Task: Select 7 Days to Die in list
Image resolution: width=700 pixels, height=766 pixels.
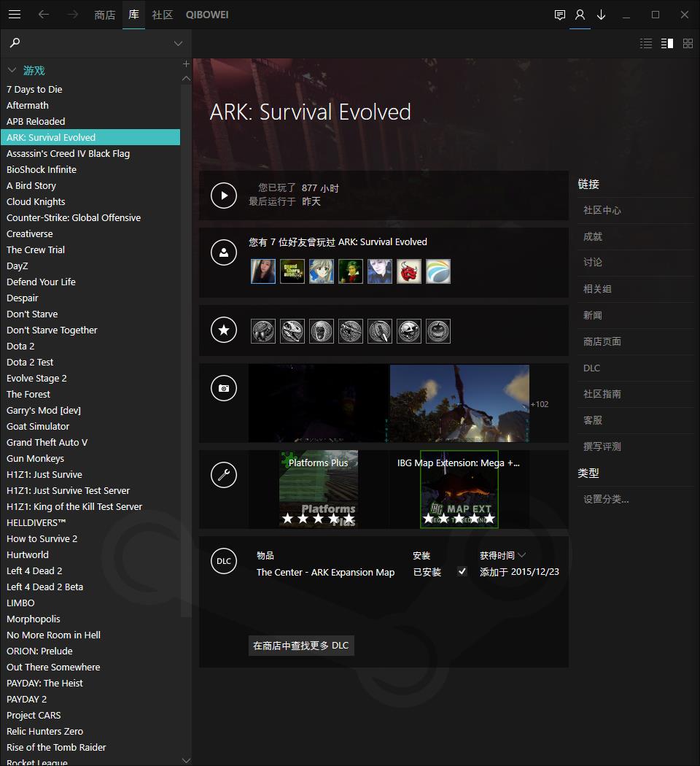Action: click(90, 90)
